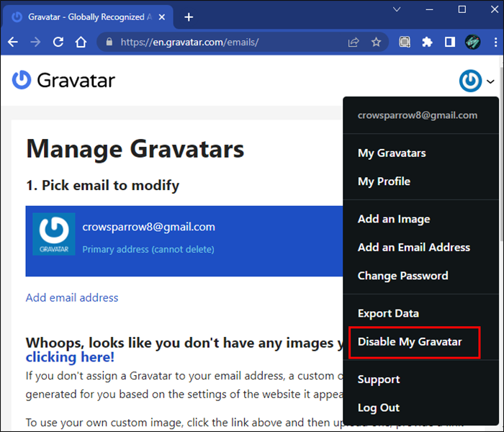Reload the Gravatar page
The image size is (504, 432).
pos(58,42)
